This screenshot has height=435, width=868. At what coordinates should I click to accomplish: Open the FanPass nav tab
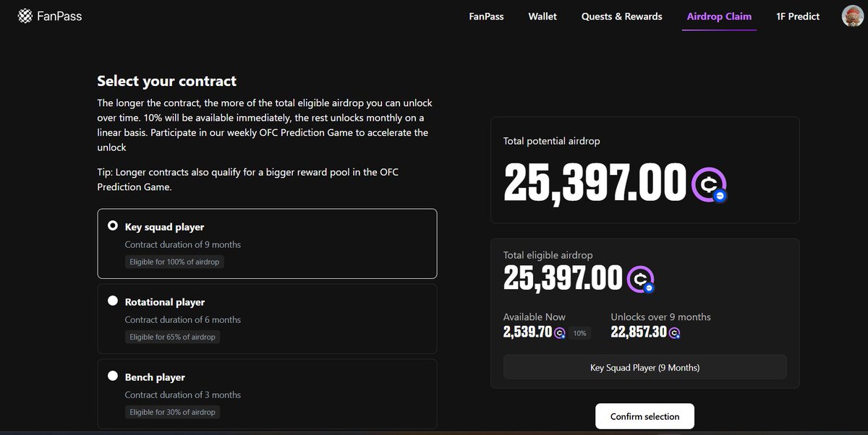(x=486, y=16)
